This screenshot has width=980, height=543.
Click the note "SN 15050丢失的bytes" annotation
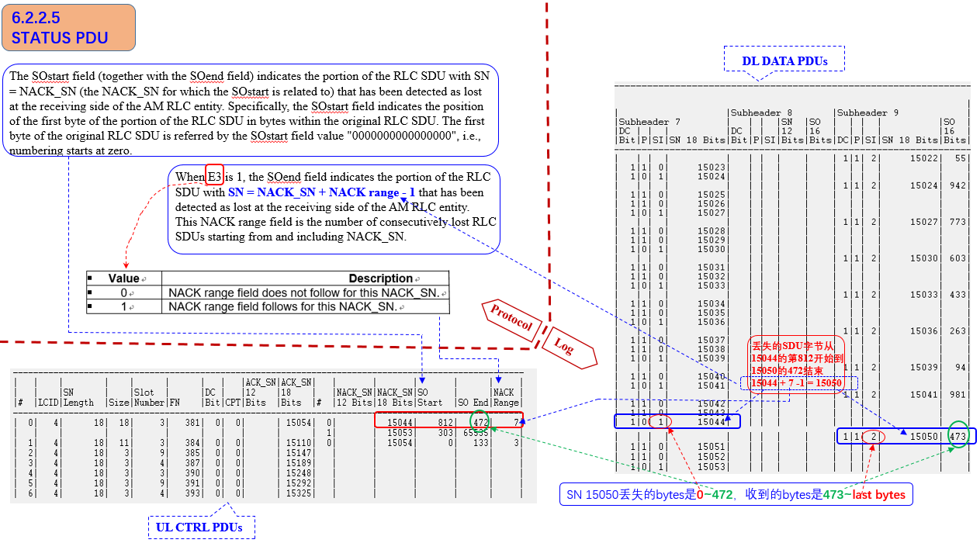click(x=736, y=493)
